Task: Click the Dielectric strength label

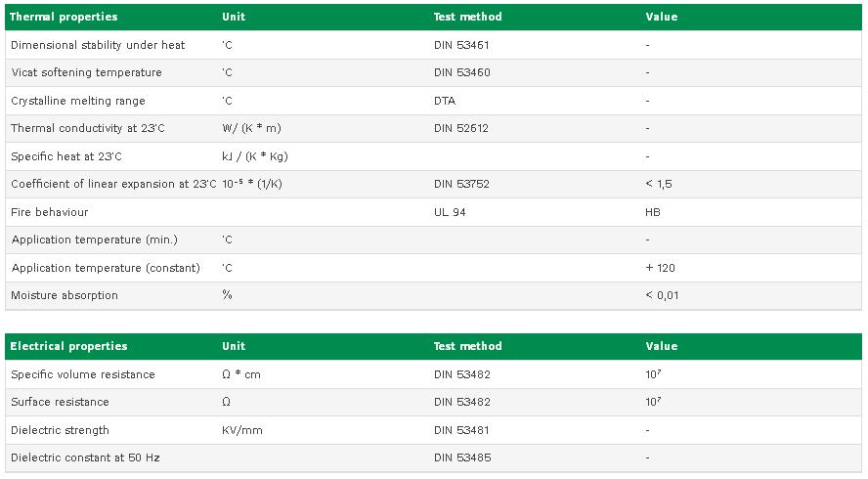Action: click(60, 430)
